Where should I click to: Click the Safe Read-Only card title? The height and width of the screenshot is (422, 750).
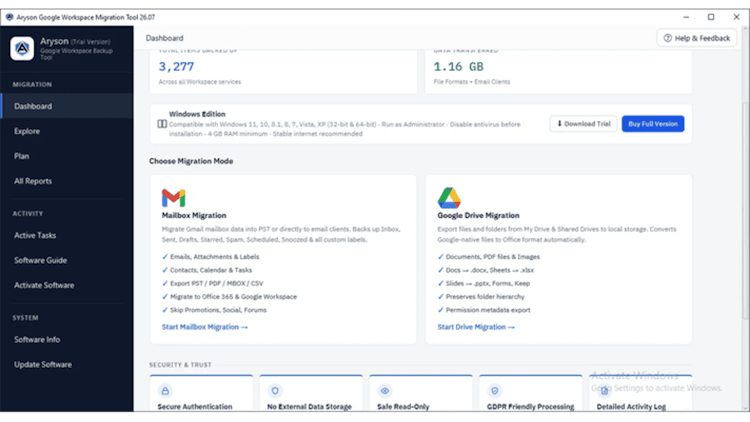pos(403,407)
